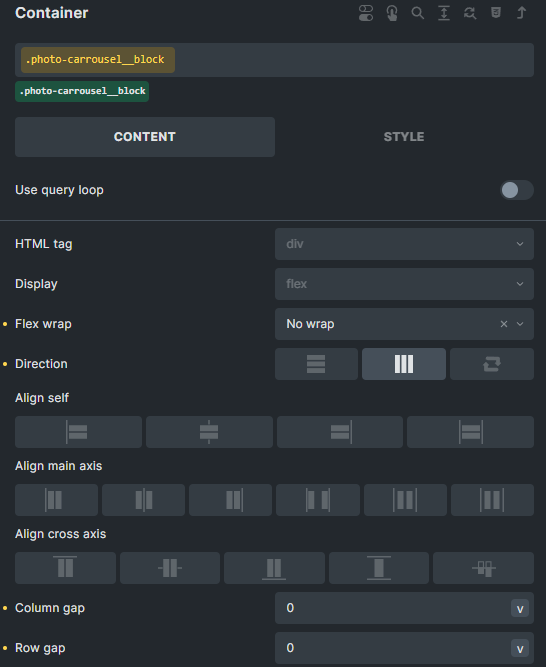
Task: Set direction to column stacked icon
Action: pos(316,364)
